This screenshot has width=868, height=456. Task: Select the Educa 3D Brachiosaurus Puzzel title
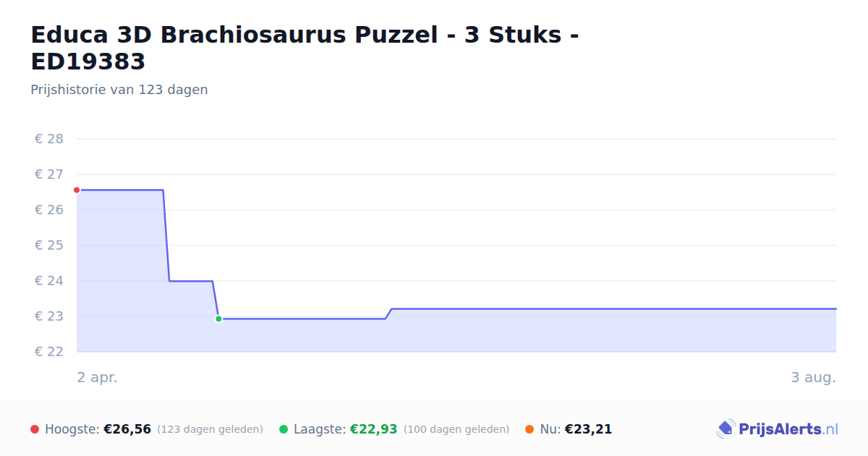tap(305, 48)
